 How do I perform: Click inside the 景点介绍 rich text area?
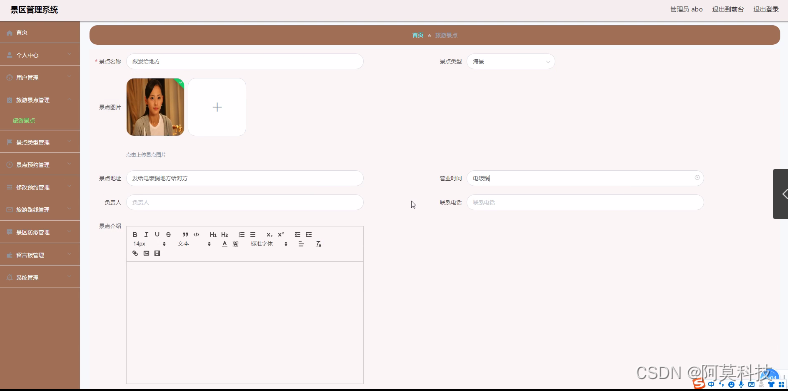(245, 322)
